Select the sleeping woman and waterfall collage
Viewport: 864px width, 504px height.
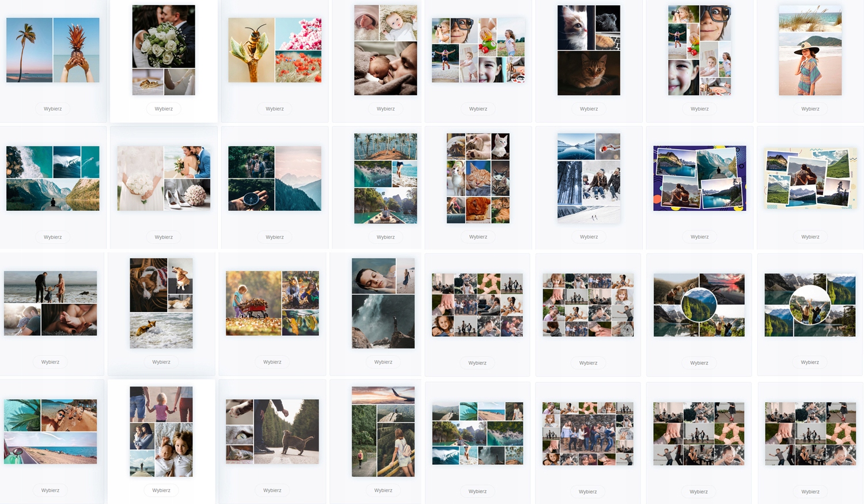(x=383, y=304)
